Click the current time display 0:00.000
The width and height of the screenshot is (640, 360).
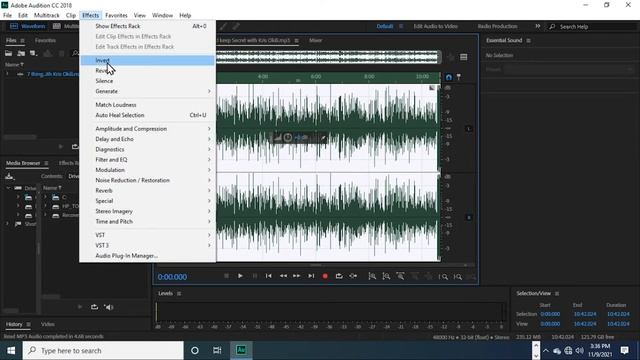(172, 277)
